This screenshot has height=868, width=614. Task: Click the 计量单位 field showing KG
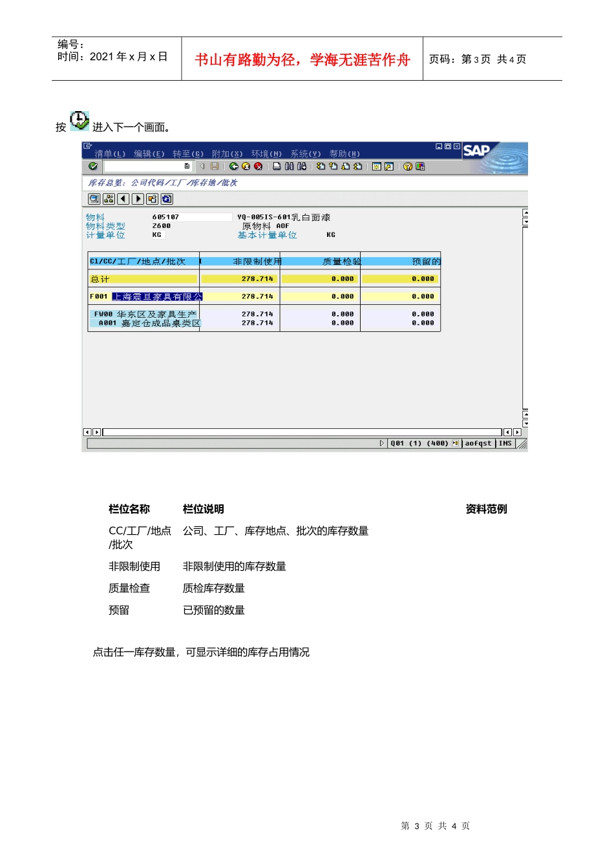point(157,235)
